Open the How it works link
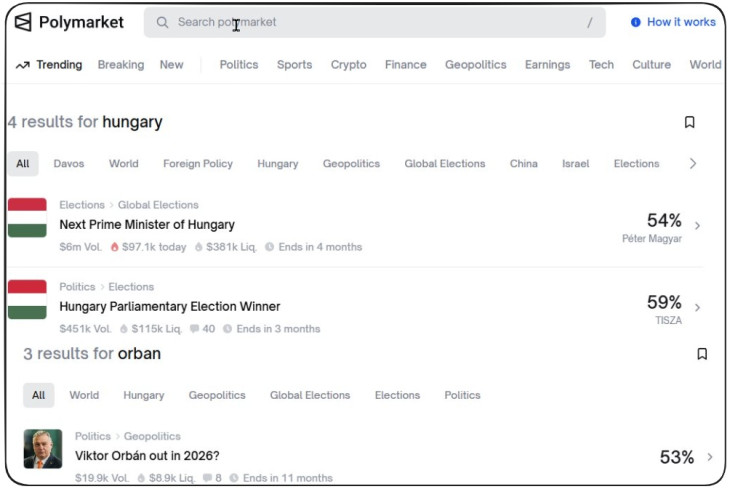 tap(681, 22)
